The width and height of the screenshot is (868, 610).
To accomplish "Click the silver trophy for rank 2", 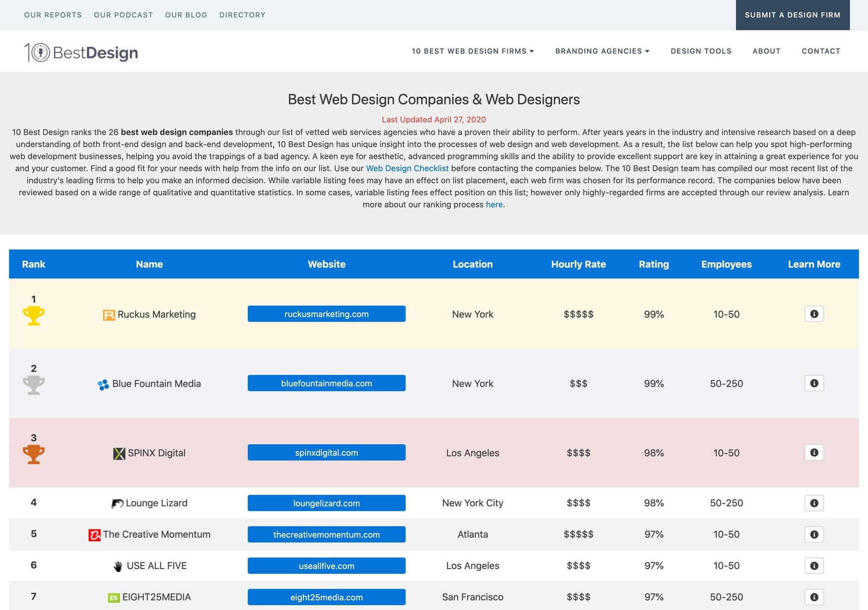I will [33, 385].
